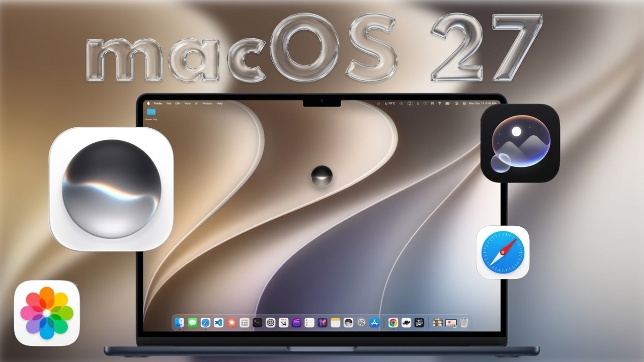Open the purple app next to Calendar
644x362 pixels.
point(296,323)
